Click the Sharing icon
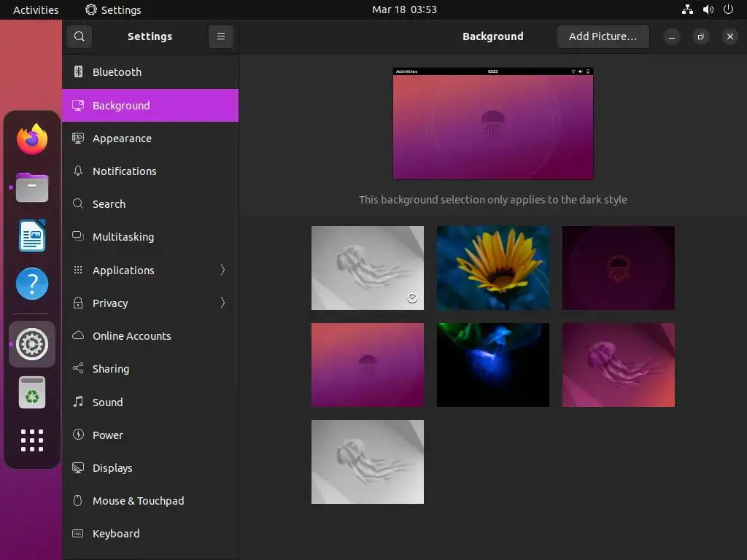The height and width of the screenshot is (560, 747). pos(78,368)
